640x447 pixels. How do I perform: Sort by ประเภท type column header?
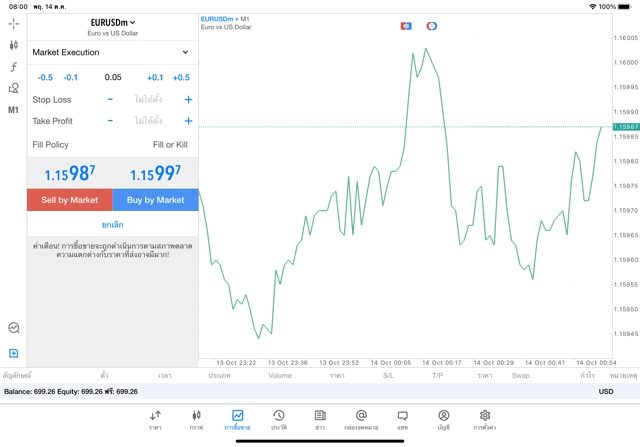tap(220, 375)
